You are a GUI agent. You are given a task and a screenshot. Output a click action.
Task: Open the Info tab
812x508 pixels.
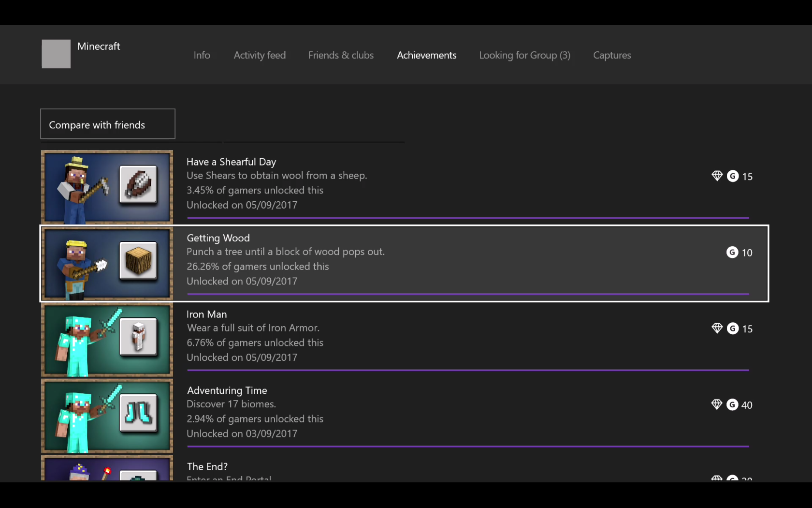pos(202,55)
